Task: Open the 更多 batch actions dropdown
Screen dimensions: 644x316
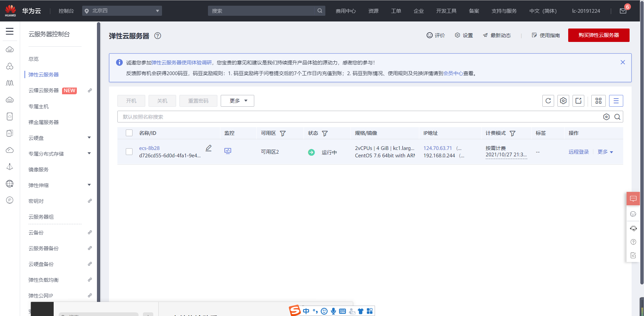Action: (x=237, y=101)
